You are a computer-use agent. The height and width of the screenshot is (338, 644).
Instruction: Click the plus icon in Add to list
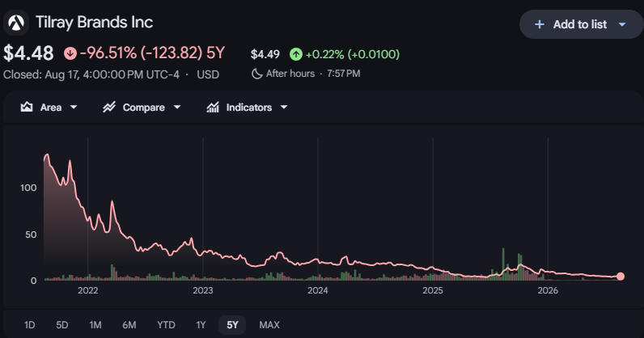540,24
